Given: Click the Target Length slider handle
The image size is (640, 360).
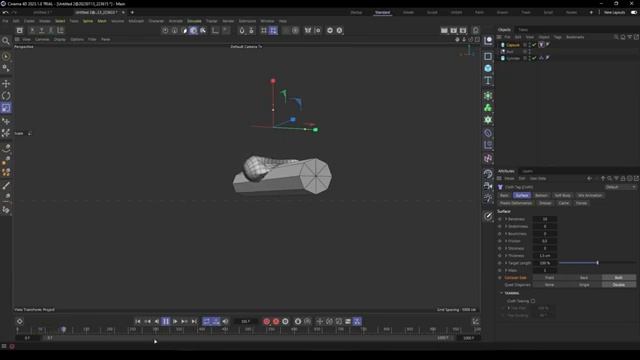Looking at the screenshot, I should pyautogui.click(x=598, y=263).
